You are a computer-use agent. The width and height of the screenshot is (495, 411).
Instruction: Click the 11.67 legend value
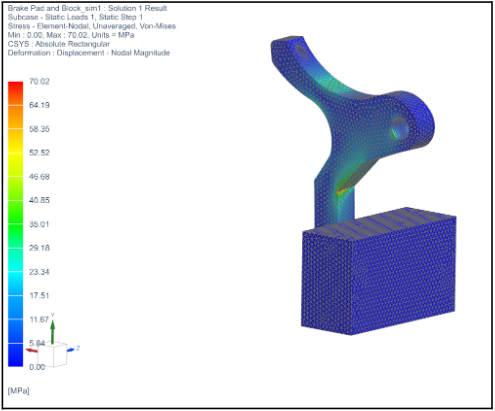(39, 319)
